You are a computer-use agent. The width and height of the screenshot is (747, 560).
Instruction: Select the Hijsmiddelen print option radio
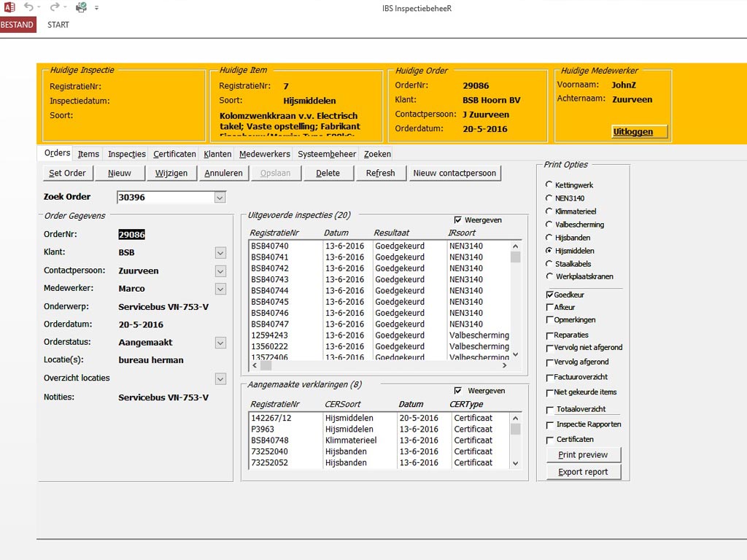tap(549, 250)
